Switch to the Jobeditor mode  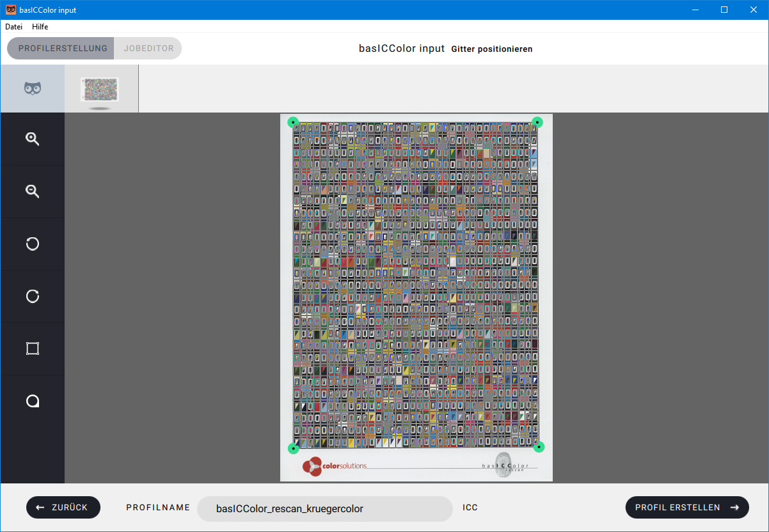(x=148, y=49)
